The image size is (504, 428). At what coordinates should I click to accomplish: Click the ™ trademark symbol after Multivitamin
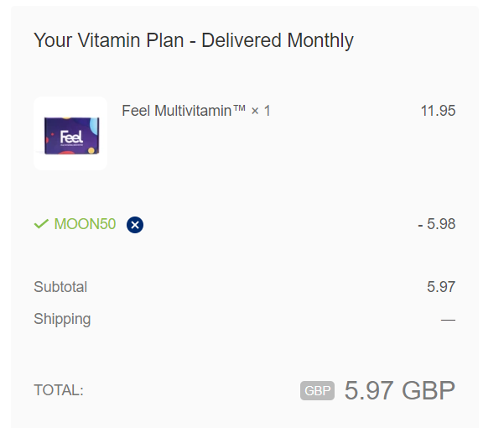[x=239, y=108]
